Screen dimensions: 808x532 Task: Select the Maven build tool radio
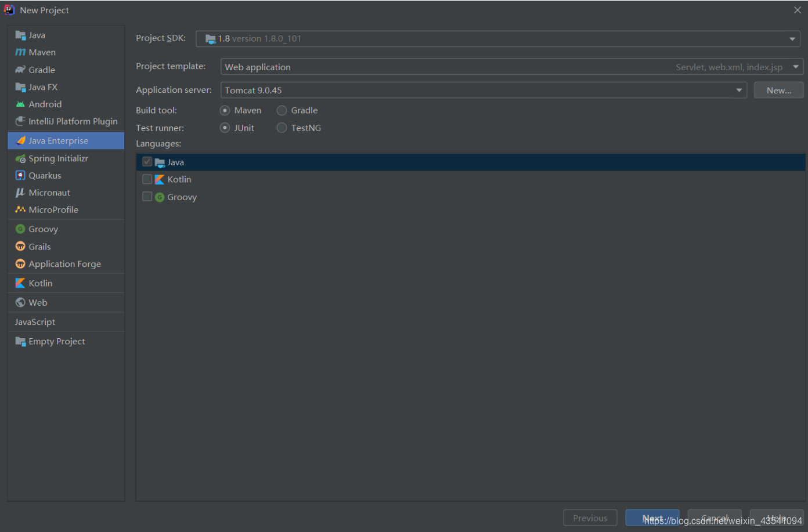click(x=225, y=110)
